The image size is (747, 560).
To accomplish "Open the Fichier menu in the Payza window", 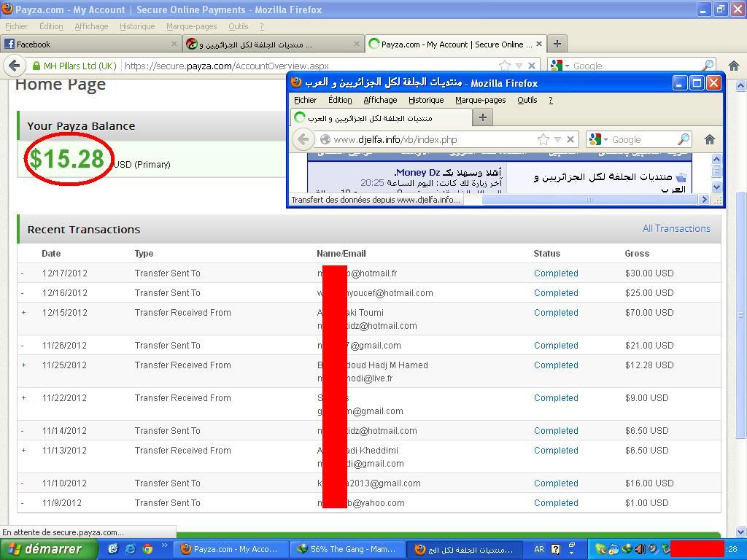I will click(16, 27).
